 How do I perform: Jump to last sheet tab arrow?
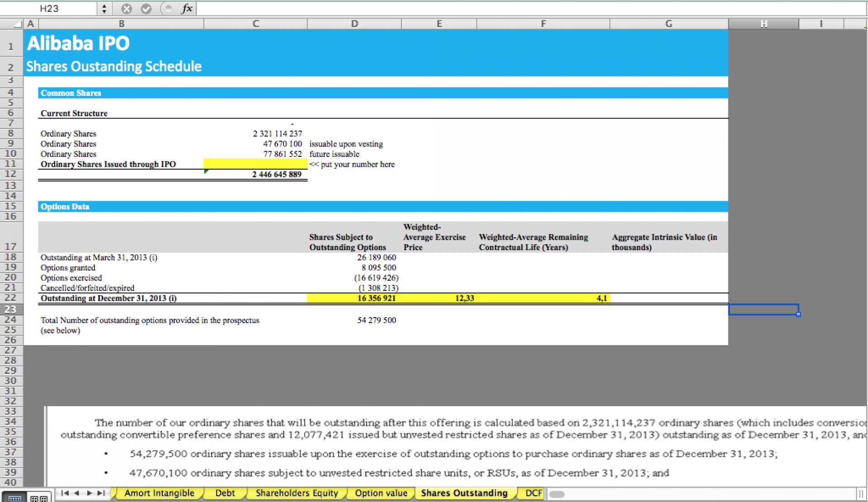(101, 493)
